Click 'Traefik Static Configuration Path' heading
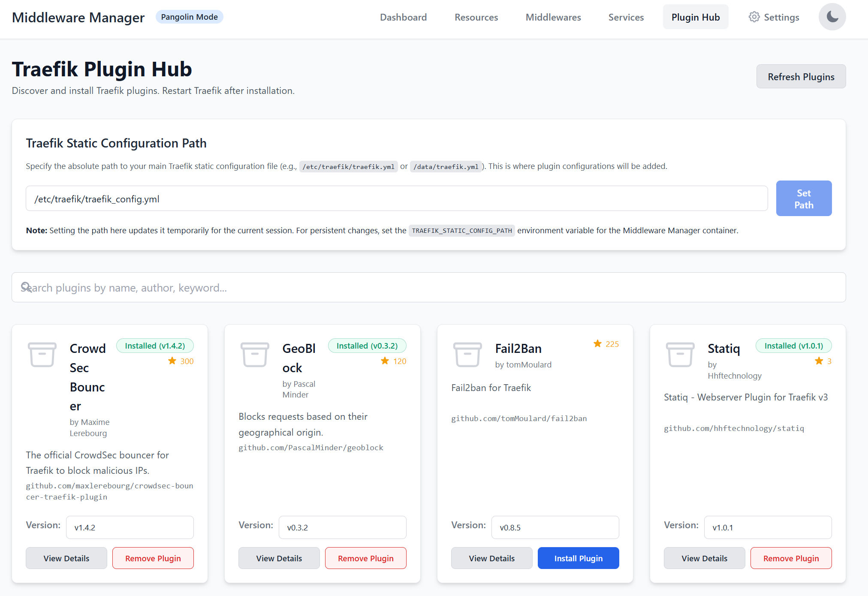Image resolution: width=868 pixels, height=596 pixels. point(116,143)
